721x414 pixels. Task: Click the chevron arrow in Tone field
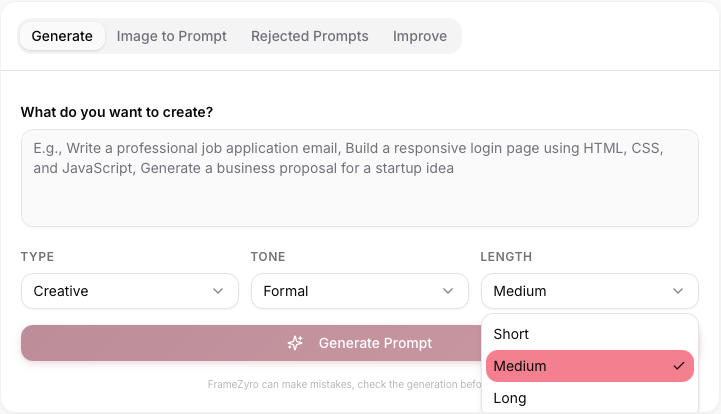click(x=448, y=291)
